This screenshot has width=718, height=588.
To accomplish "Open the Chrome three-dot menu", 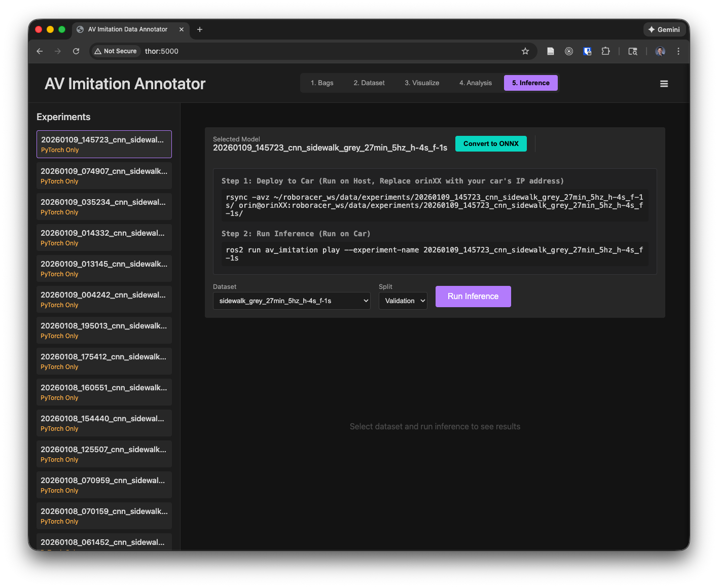I will pyautogui.click(x=678, y=51).
